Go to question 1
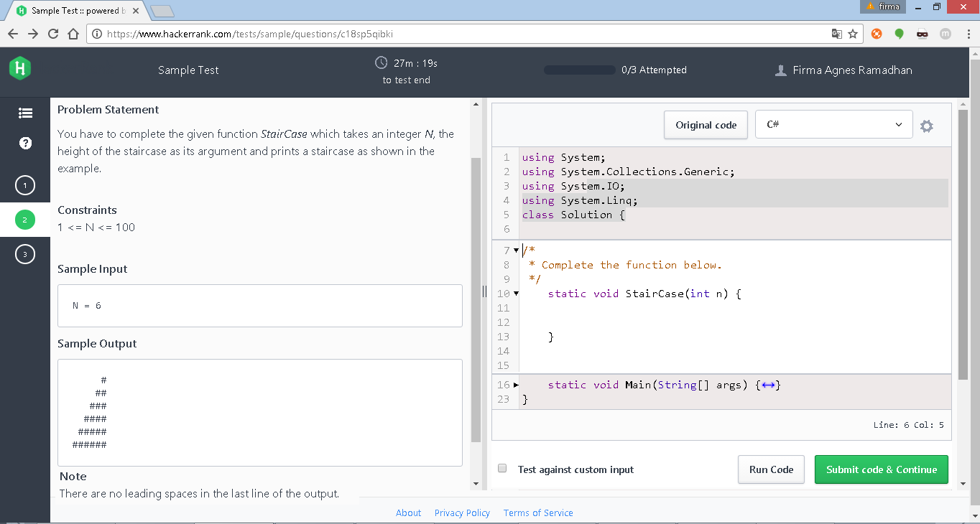Viewport: 980px width, 524px height. click(25, 186)
